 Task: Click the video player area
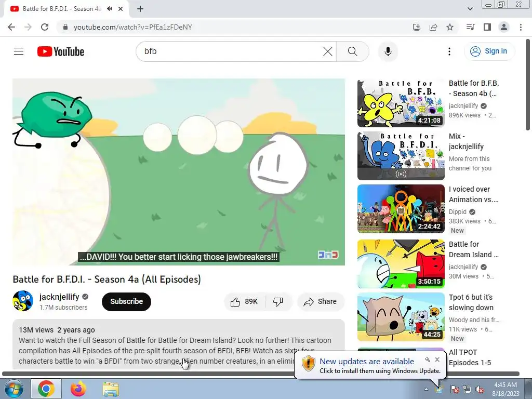click(179, 172)
